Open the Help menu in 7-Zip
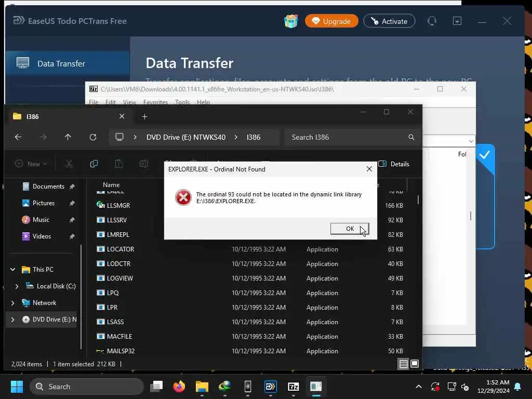The image size is (532, 399). 203,102
